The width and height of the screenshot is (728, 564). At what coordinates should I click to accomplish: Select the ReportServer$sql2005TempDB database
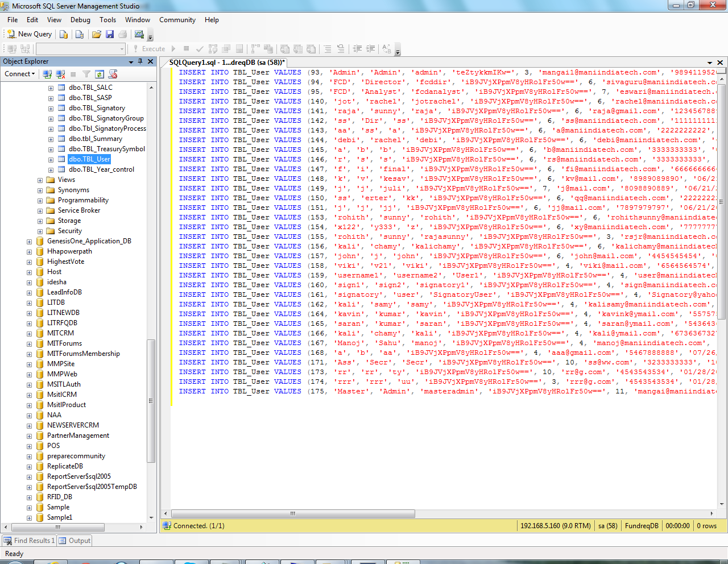92,487
